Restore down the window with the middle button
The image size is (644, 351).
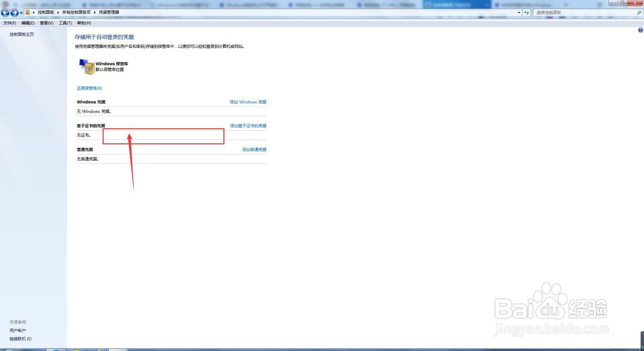622,3
